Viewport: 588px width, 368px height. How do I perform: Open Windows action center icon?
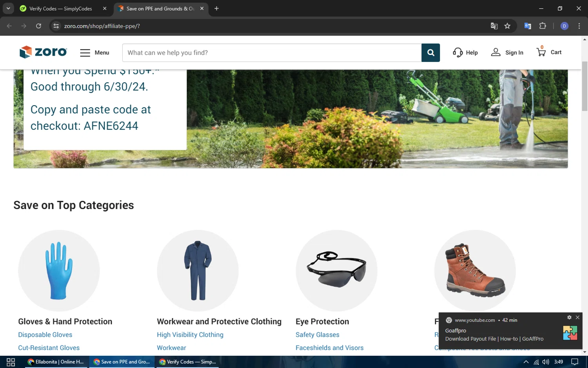pos(575,362)
